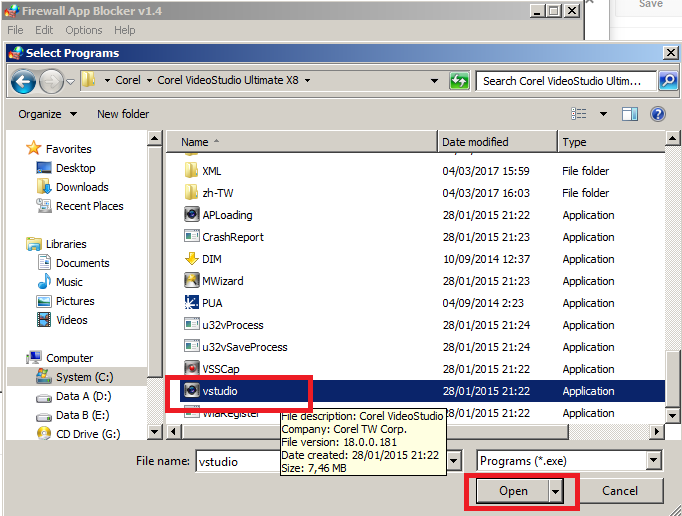Screen dimensions: 682x516
Task: Click navigation pane scroll down arrow
Action: click(154, 432)
